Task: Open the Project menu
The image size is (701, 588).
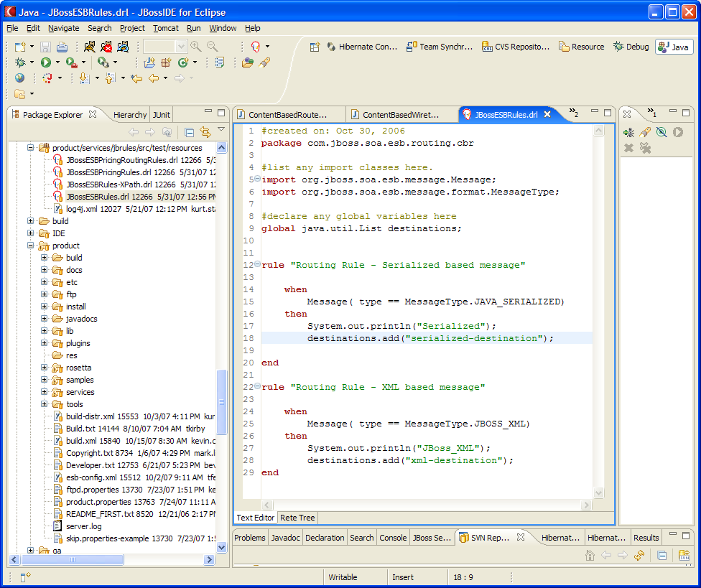Action: pos(132,28)
